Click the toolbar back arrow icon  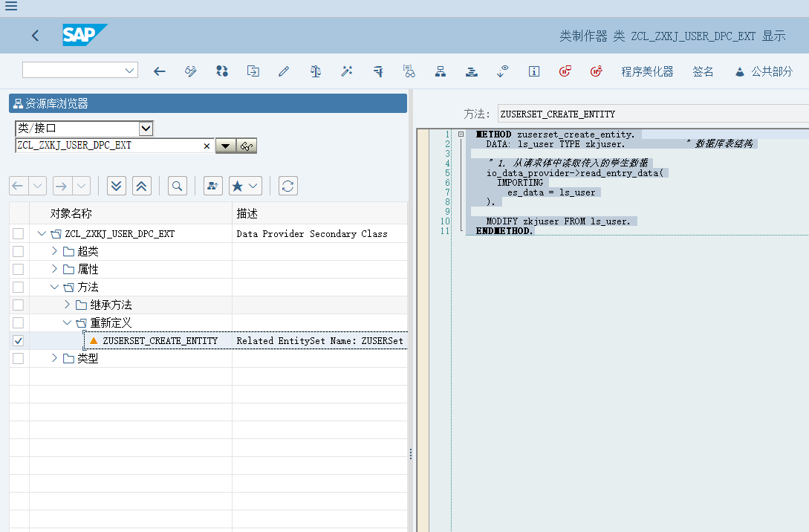[x=160, y=71]
